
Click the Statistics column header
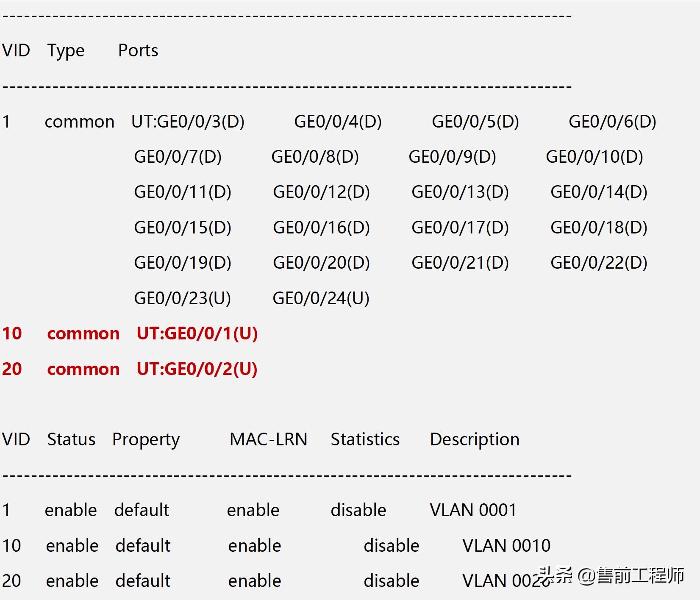coord(365,439)
